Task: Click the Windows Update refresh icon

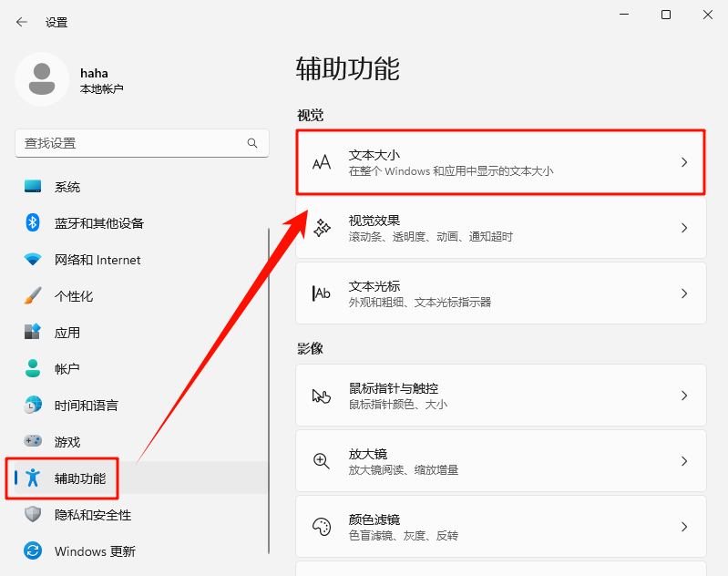Action: pyautogui.click(x=33, y=550)
